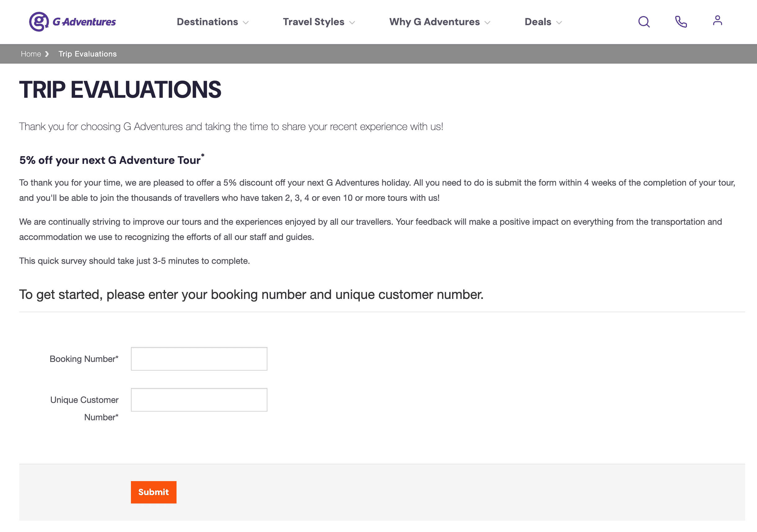The width and height of the screenshot is (757, 532).
Task: Click the Unique Customer Number field
Action: pos(199,399)
